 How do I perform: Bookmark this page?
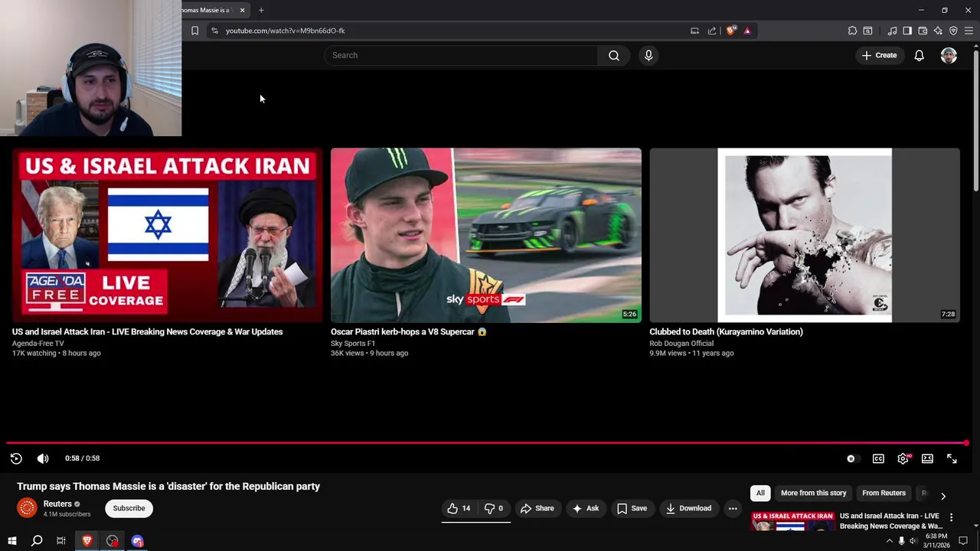[194, 31]
